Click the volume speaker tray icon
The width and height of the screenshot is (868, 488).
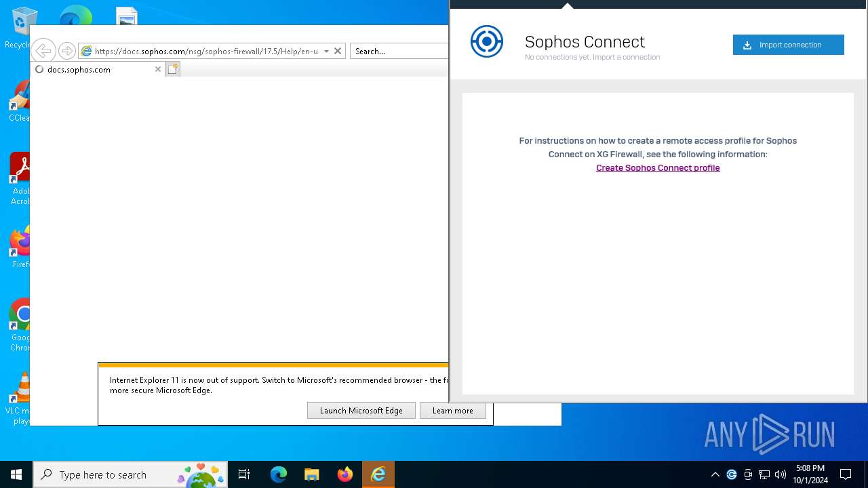pyautogui.click(x=781, y=474)
